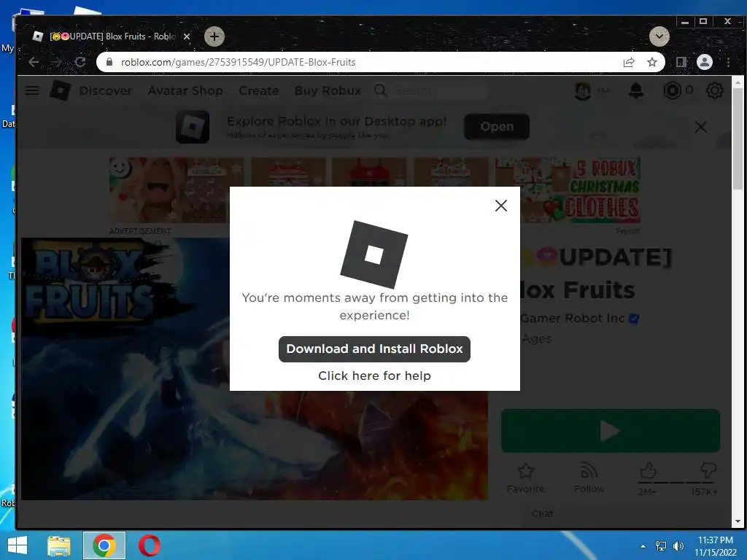Click Open in desktop app banner
747x560 pixels.
tap(497, 127)
